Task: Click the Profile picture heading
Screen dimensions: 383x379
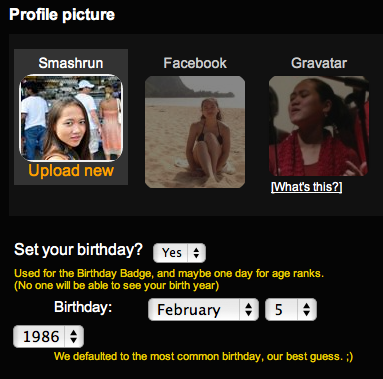Action: 62,15
